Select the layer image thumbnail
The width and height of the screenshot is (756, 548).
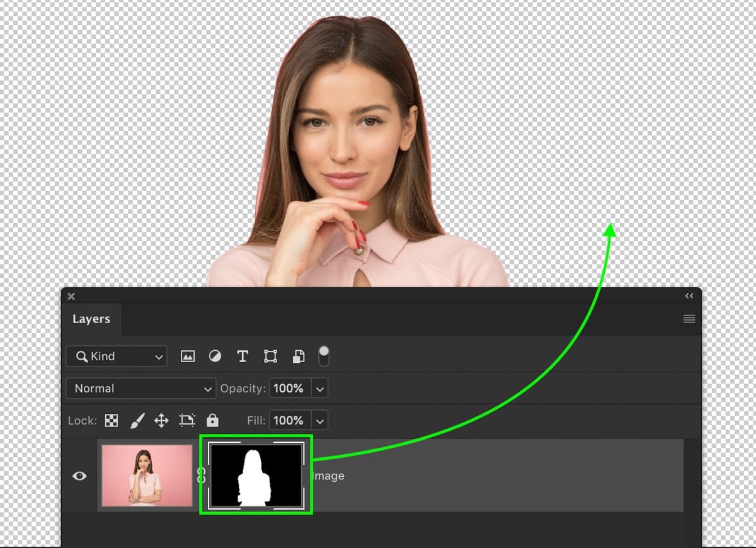[147, 476]
